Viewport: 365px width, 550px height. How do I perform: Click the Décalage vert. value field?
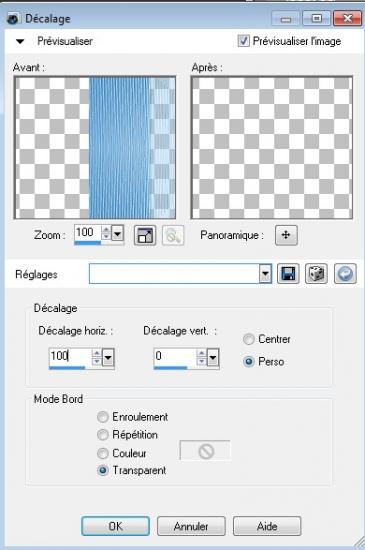pyautogui.click(x=175, y=356)
